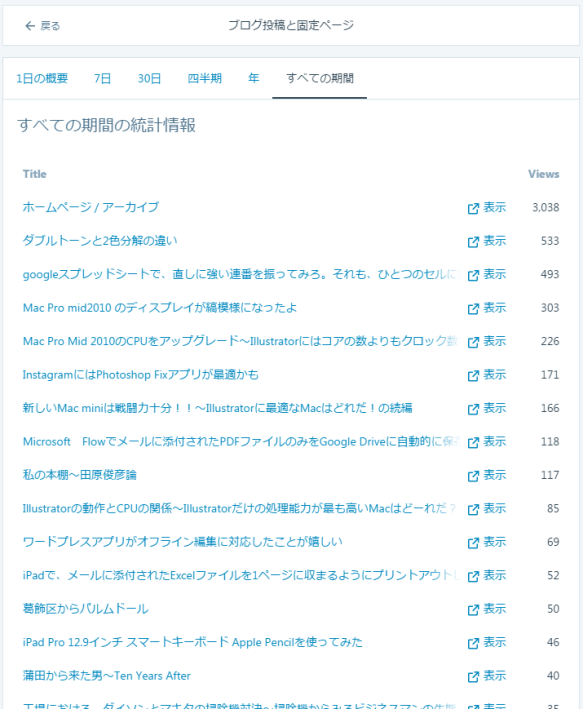This screenshot has width=583, height=709.
Task: Open 私の本棚～田原俊彦論 post link
Action: point(80,475)
